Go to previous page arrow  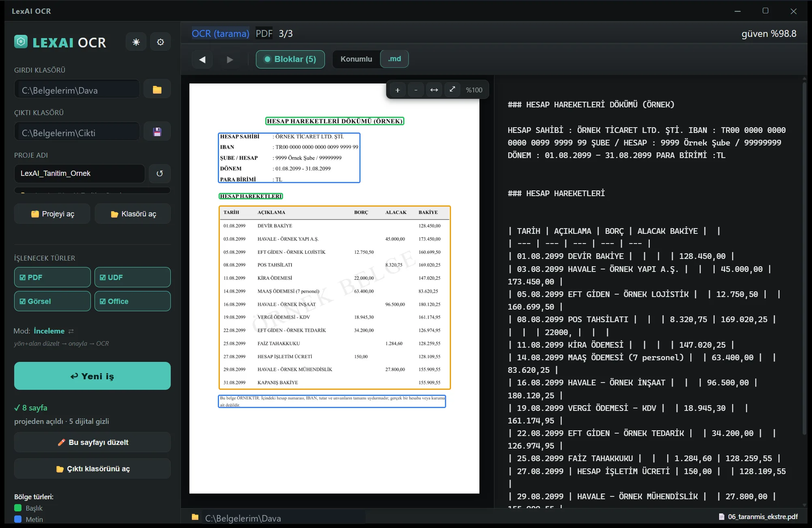click(x=202, y=60)
